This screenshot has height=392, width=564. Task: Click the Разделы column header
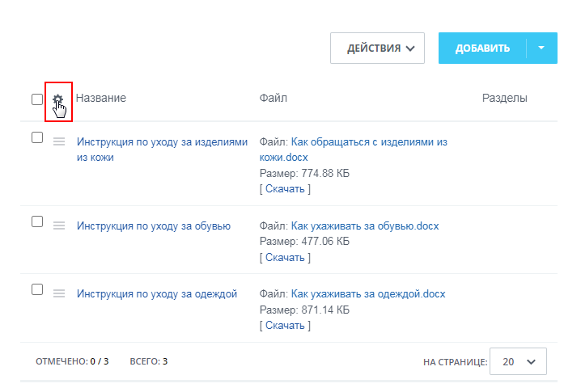[x=505, y=98]
